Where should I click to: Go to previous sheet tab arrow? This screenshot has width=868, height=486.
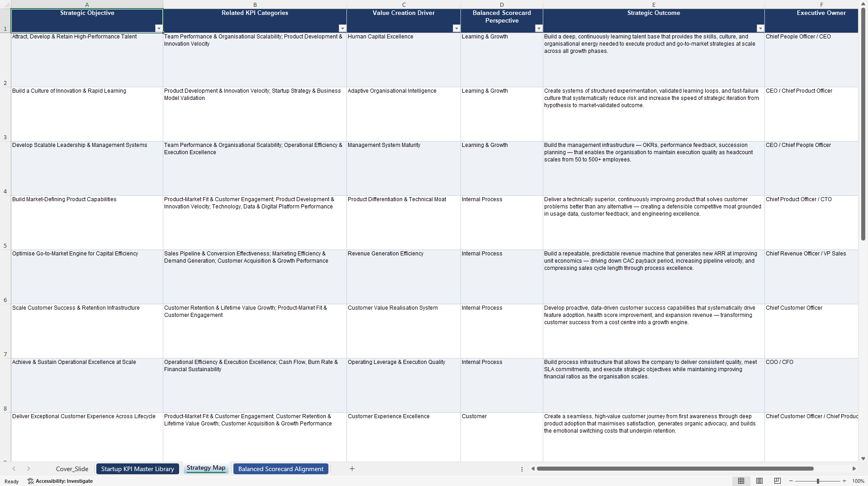point(14,469)
